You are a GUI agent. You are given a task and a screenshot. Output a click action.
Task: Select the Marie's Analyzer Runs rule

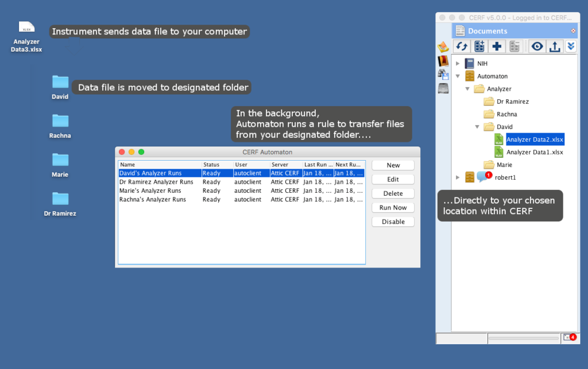242,191
